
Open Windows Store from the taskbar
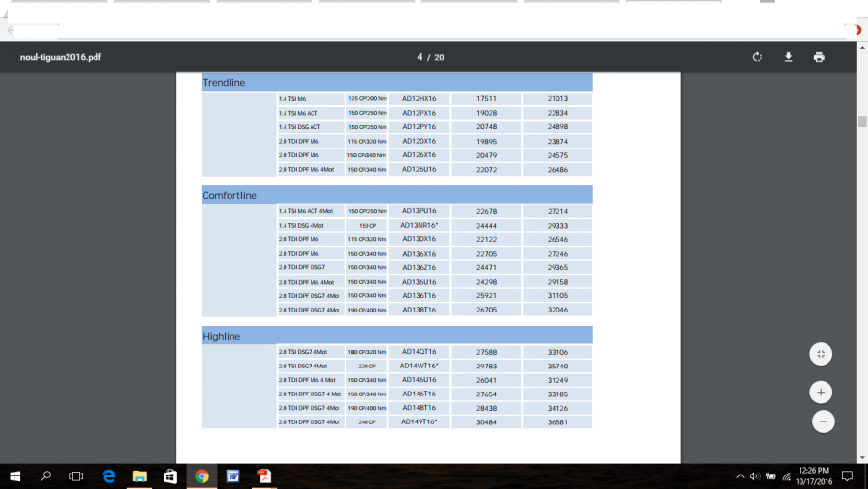pos(170,475)
